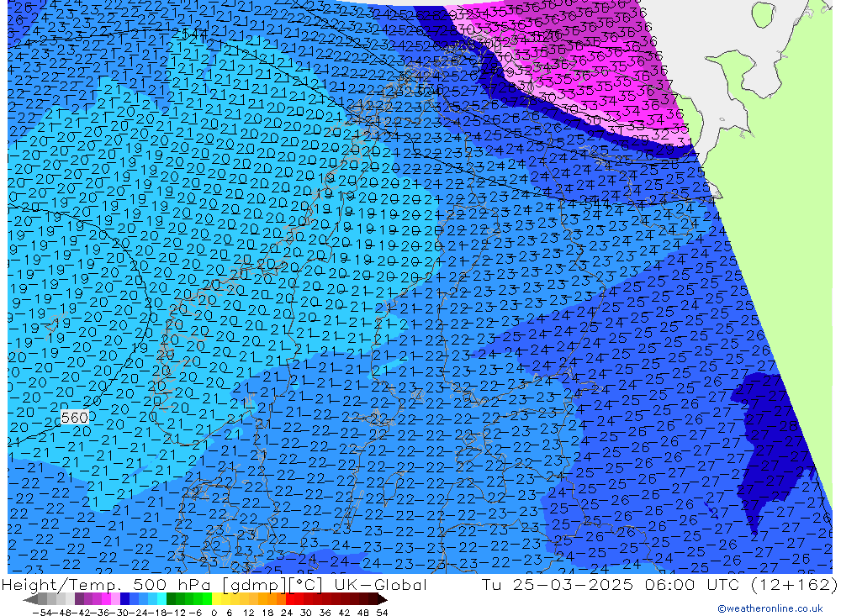Click the '0' value on the legend scale
This screenshot has height=616, width=841.
214,613
